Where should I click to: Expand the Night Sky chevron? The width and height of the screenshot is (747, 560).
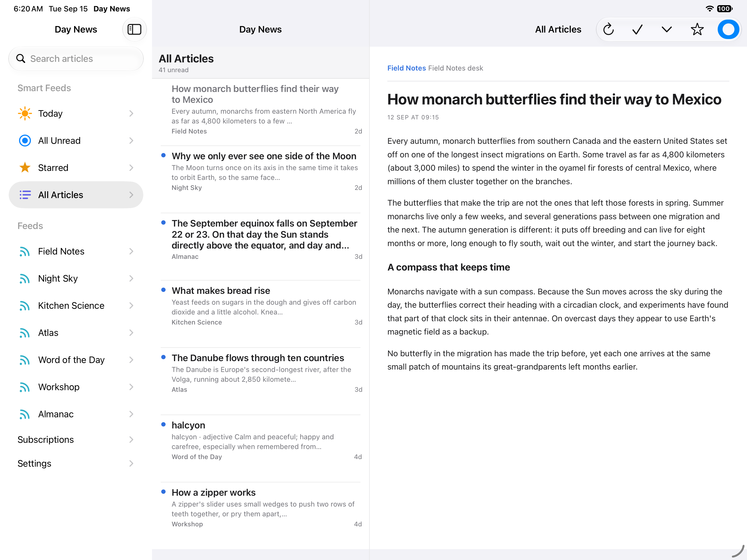click(x=131, y=278)
